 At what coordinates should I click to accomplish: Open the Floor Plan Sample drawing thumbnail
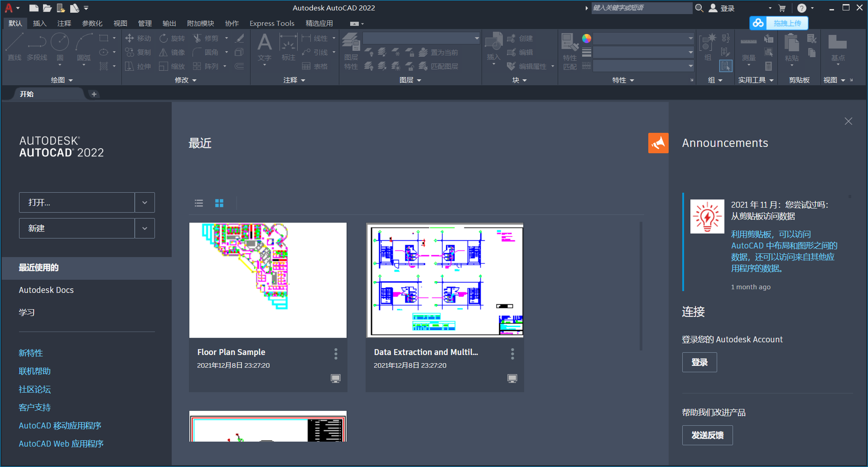tap(268, 280)
